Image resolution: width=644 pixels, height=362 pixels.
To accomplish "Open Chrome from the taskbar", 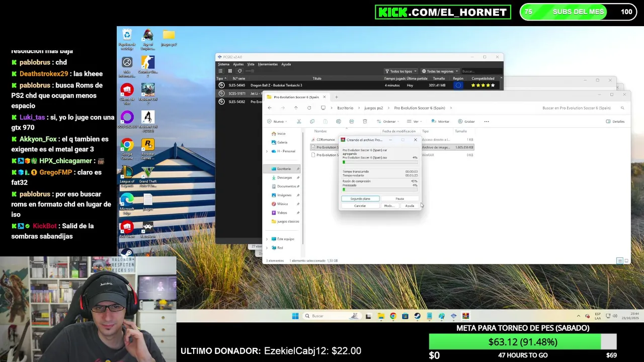I will 393,316.
